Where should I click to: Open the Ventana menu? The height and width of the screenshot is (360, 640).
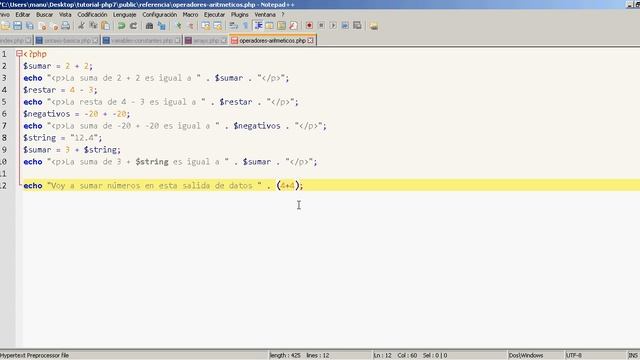(265, 15)
